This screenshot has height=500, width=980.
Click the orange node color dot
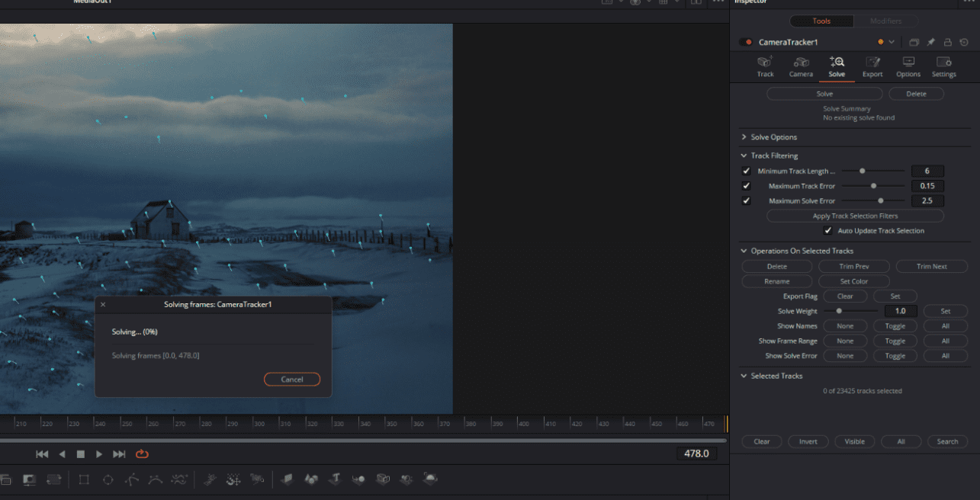point(881,43)
